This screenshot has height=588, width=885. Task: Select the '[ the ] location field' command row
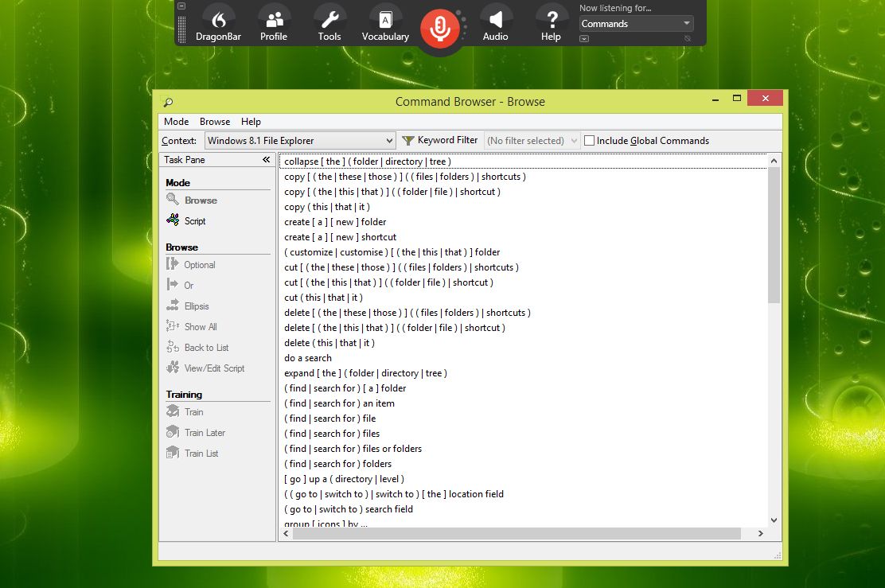pos(523,494)
